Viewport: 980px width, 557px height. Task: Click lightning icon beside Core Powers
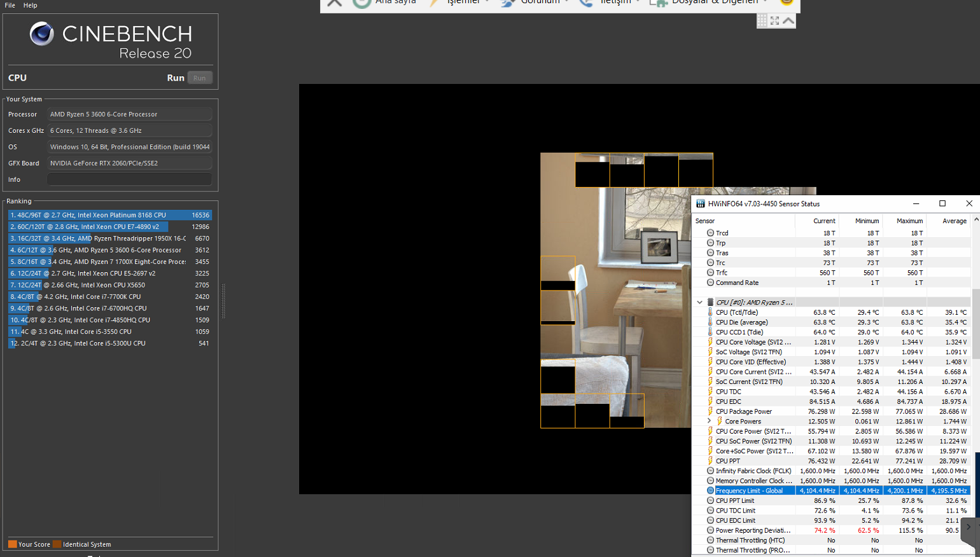point(720,421)
